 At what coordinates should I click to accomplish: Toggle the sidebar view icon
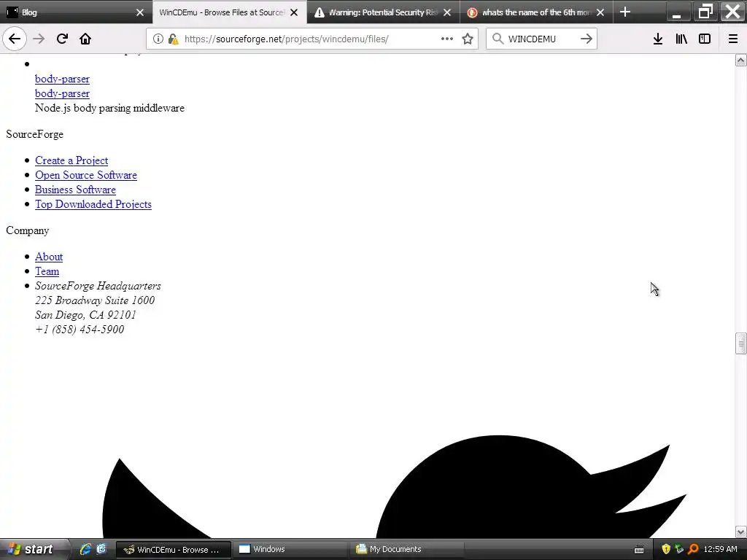[x=705, y=39]
